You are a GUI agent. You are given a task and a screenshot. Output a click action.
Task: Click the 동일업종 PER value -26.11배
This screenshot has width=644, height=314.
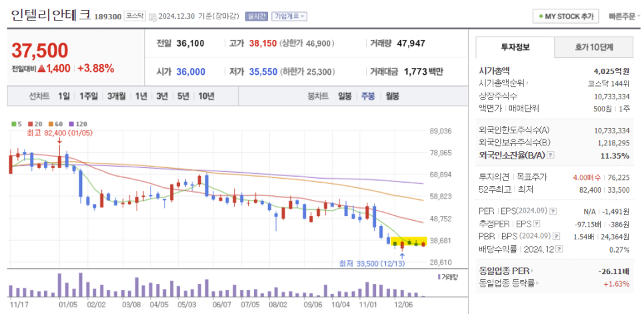point(614,271)
